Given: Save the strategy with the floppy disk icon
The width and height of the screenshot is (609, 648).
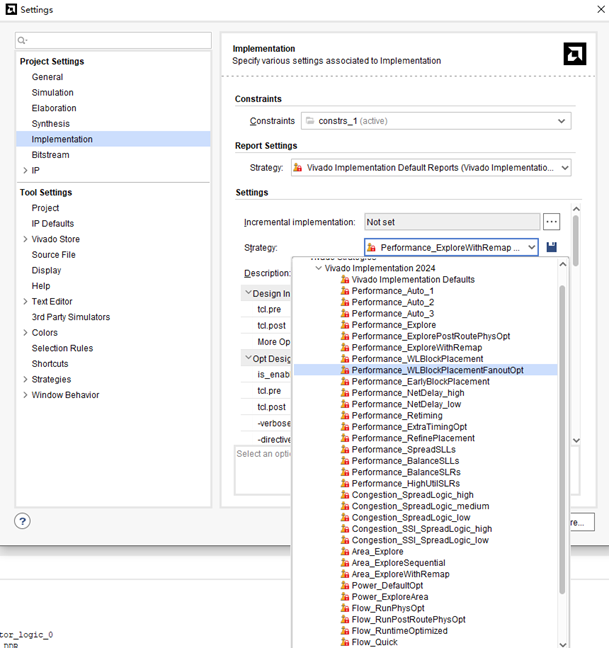Looking at the screenshot, I should 551,247.
